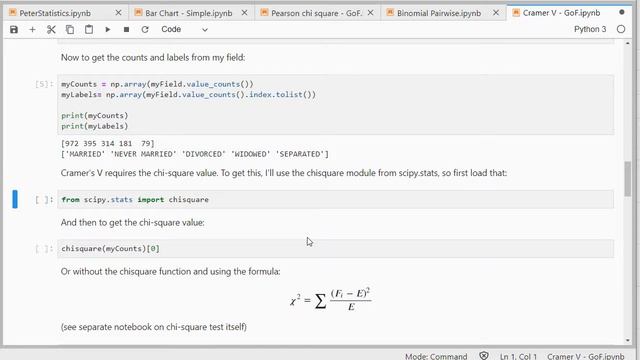The image size is (640, 360).
Task: Open the cell type Code dropdown
Action: click(184, 29)
